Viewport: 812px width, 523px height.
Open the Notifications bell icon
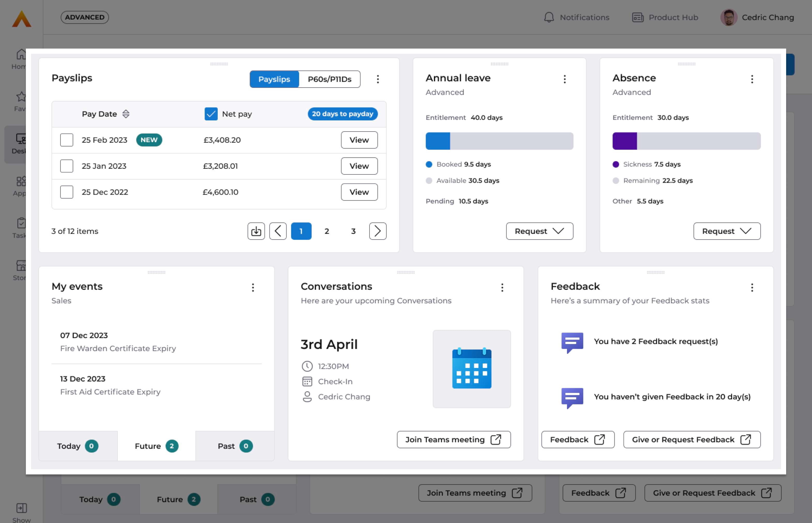(x=548, y=17)
